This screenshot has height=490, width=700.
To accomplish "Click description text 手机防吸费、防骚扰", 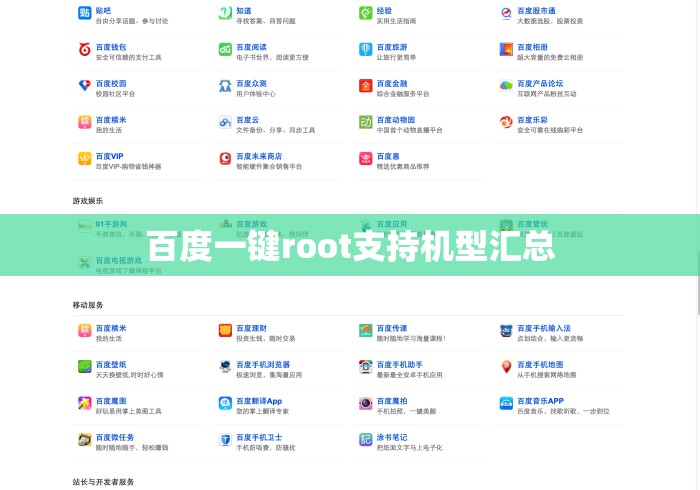I will pos(266,448).
